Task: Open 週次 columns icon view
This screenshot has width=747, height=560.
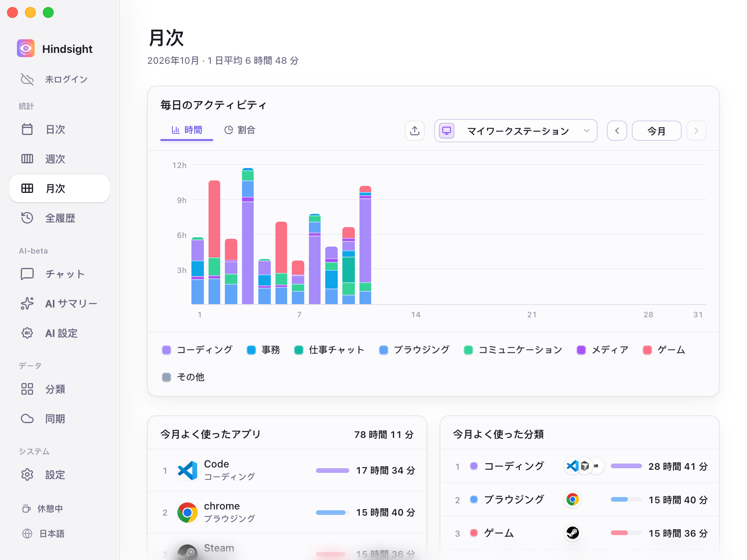Action: tap(27, 159)
